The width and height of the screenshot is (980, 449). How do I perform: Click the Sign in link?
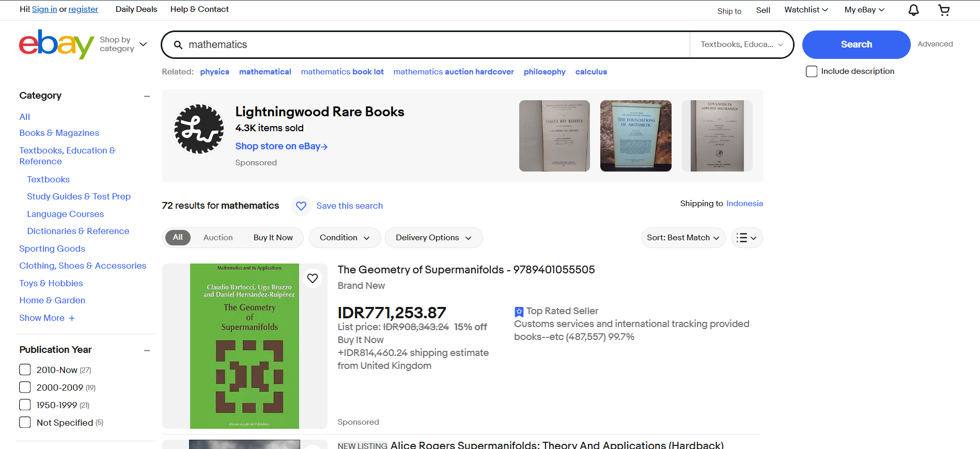tap(44, 9)
